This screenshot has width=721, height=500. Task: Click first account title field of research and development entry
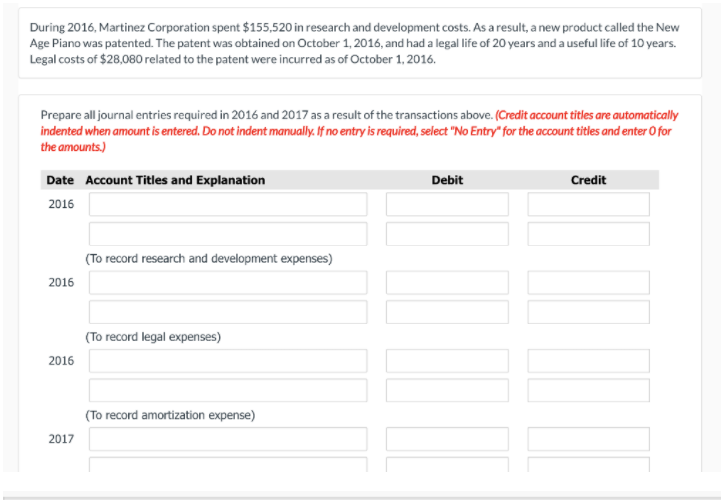(x=228, y=204)
